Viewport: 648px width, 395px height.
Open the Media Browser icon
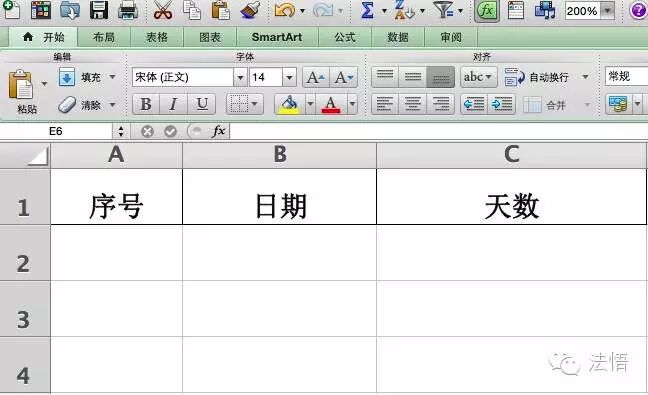click(545, 10)
